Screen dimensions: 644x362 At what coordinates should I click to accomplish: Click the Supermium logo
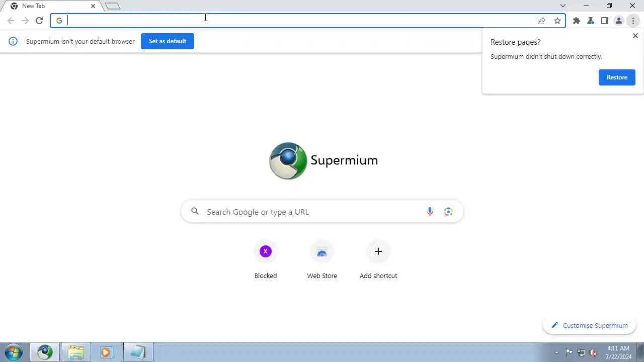pos(324,161)
